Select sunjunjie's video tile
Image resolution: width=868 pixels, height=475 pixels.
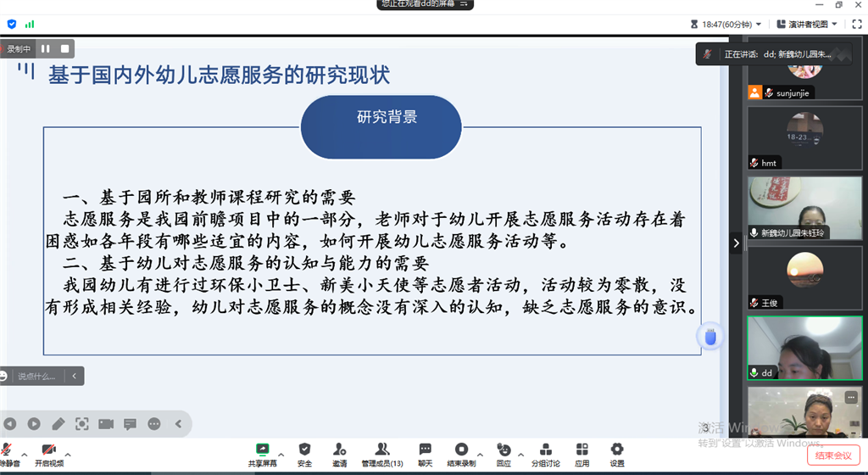click(804, 68)
